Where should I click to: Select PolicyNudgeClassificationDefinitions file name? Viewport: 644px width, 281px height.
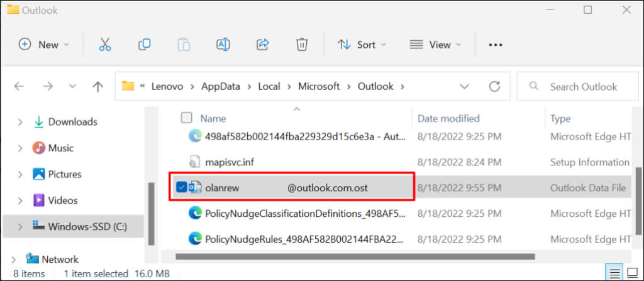coord(305,213)
